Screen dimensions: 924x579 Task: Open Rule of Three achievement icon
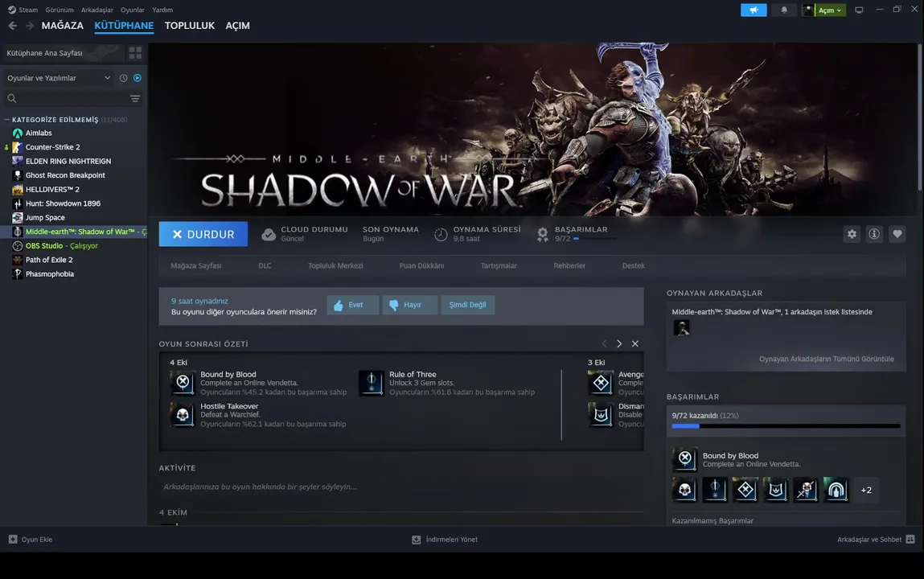pos(372,382)
